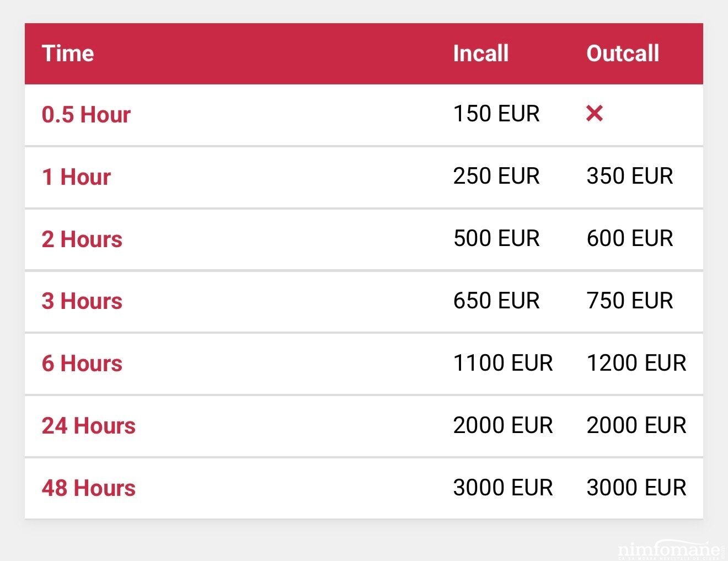728x561 pixels.
Task: Select the Incall column header
Action: [x=480, y=54]
